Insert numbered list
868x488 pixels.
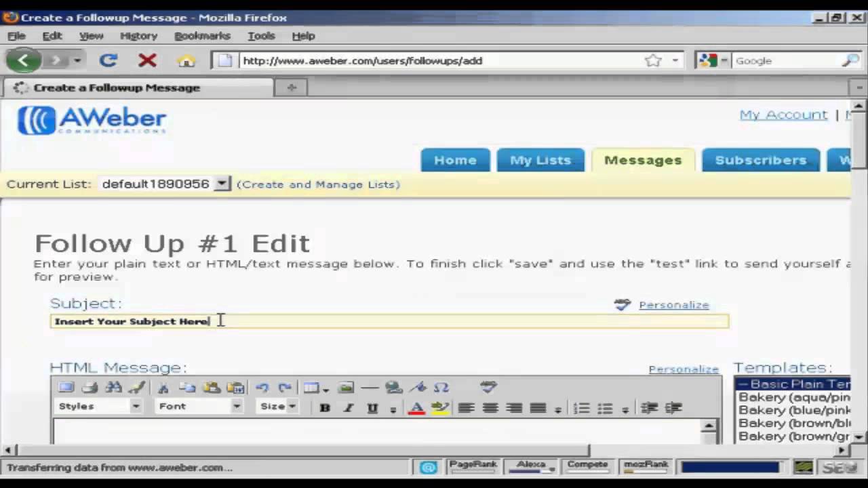(581, 407)
